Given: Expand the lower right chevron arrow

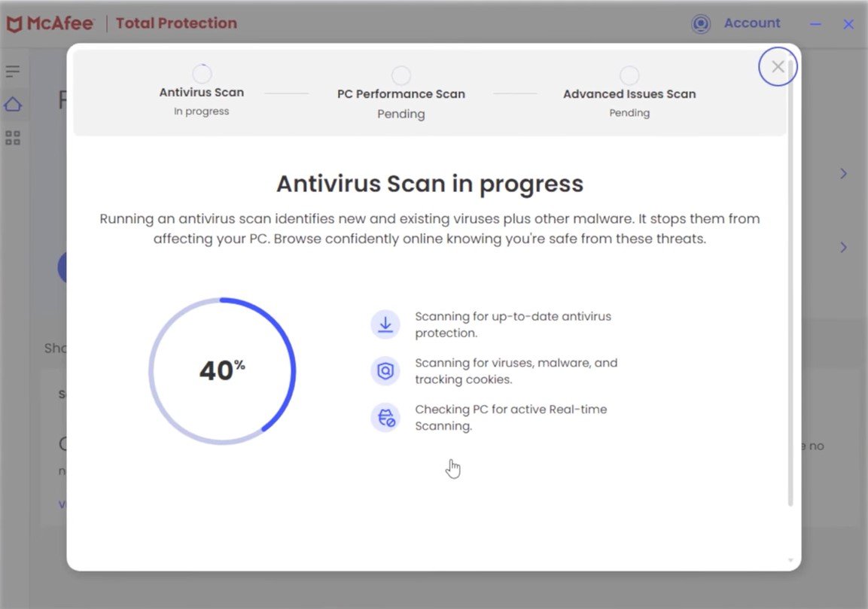Looking at the screenshot, I should click(844, 248).
